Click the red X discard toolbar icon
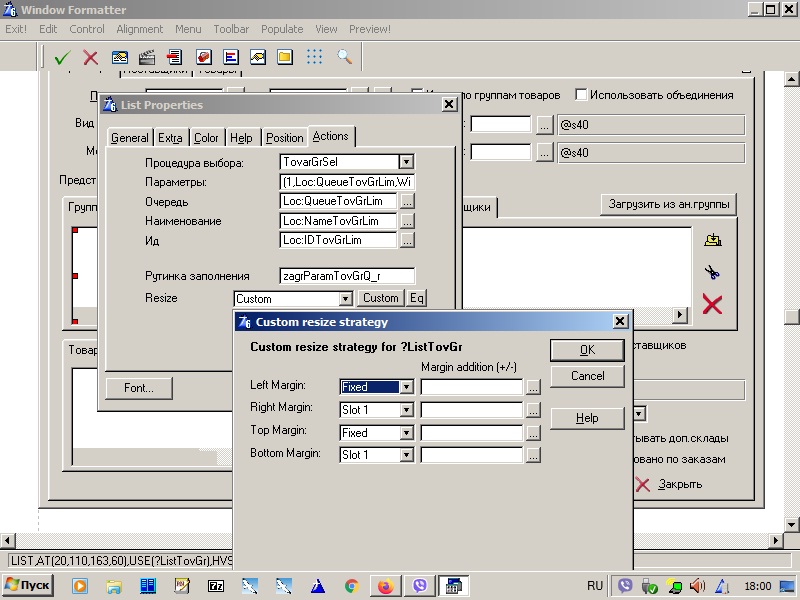Screen dimensions: 800x600 pyautogui.click(x=91, y=57)
